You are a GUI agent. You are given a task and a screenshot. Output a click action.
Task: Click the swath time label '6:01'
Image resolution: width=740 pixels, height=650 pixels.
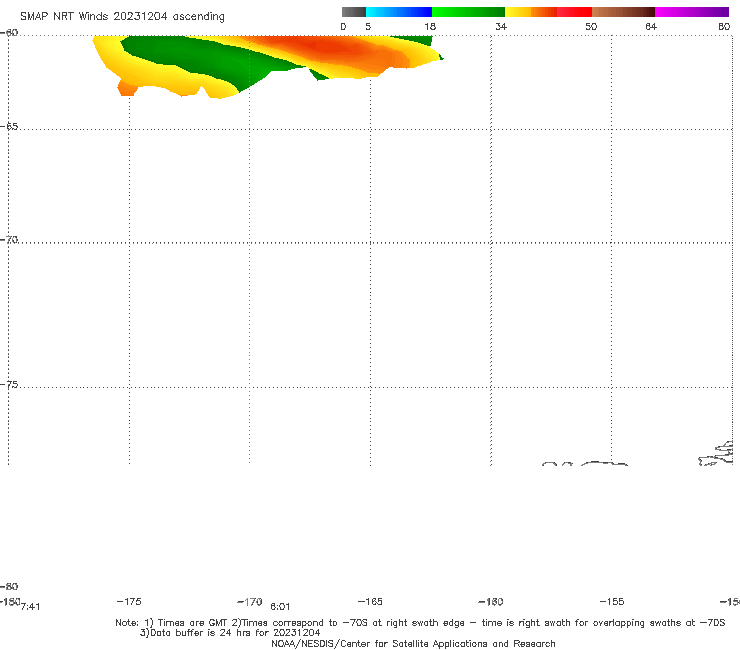point(280,607)
